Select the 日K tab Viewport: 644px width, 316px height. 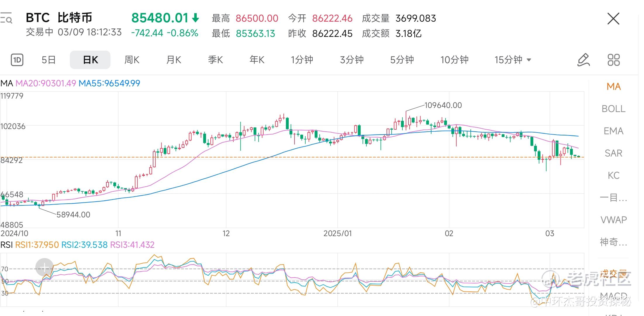tap(90, 60)
